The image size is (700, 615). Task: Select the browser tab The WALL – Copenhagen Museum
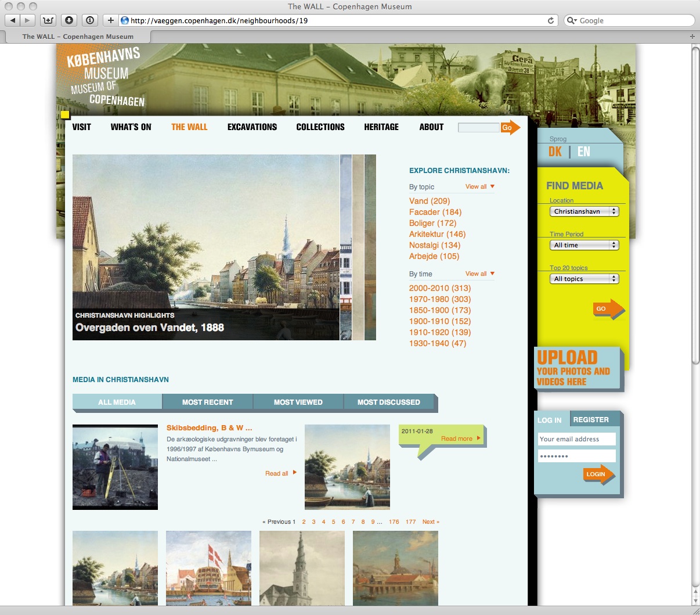[x=78, y=36]
